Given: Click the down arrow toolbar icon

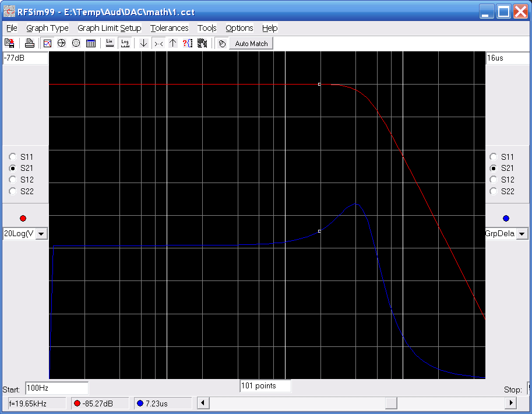Looking at the screenshot, I should [143, 43].
